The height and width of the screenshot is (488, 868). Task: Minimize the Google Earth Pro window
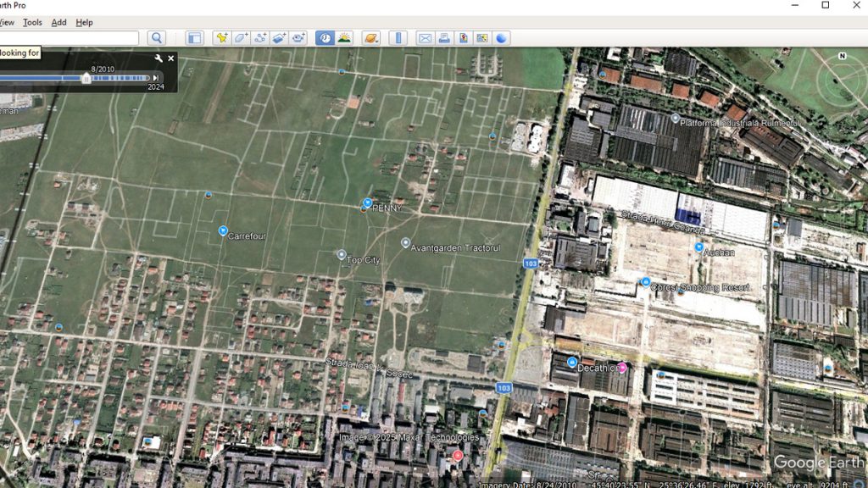point(795,6)
